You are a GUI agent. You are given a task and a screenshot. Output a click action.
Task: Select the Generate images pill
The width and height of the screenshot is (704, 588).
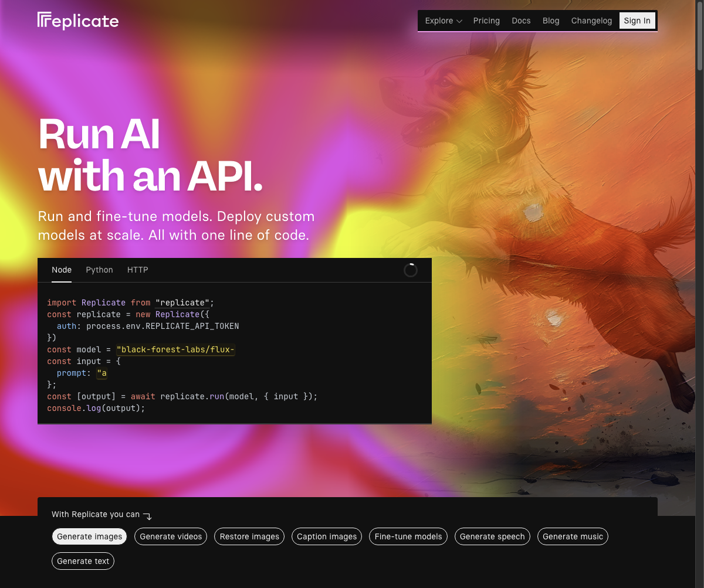[89, 536]
